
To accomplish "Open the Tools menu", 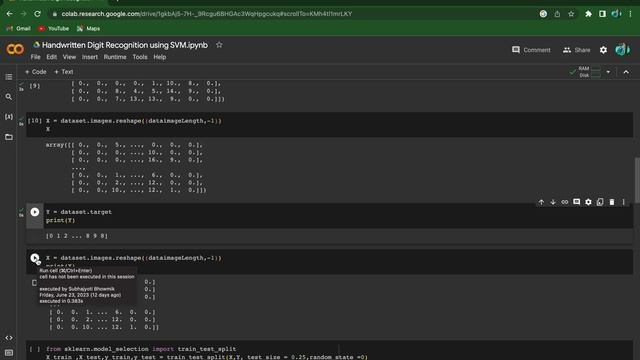I will coord(140,57).
